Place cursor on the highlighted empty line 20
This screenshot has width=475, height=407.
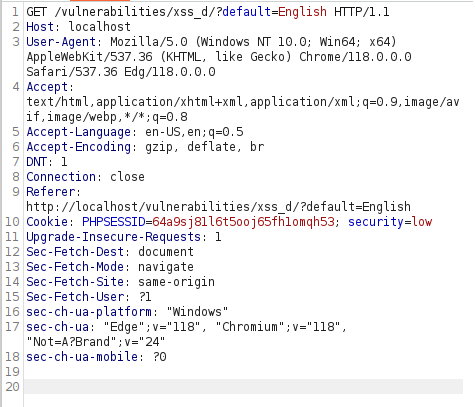point(243,387)
